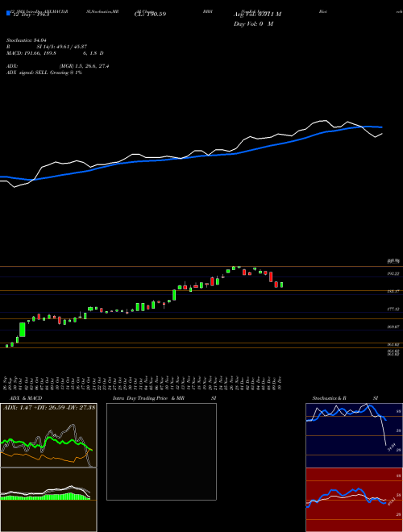Click the 169.07 price axis label
403x532 pixels.
(x=394, y=326)
